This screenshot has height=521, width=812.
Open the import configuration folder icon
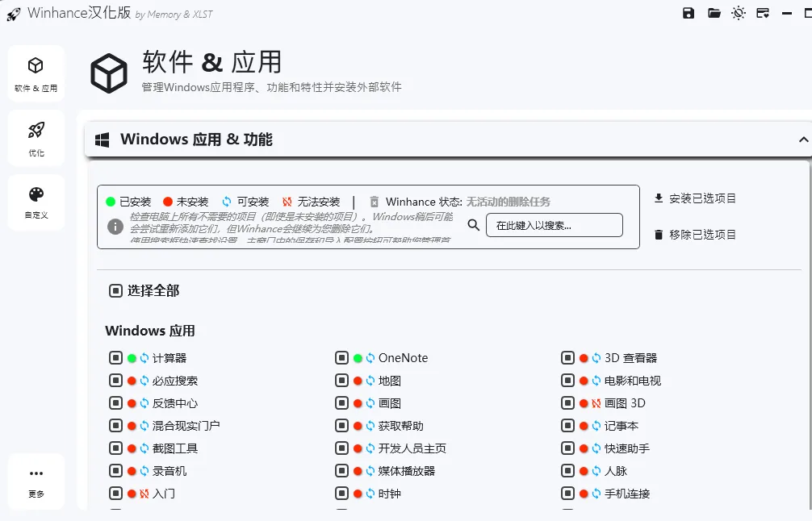[x=714, y=13]
